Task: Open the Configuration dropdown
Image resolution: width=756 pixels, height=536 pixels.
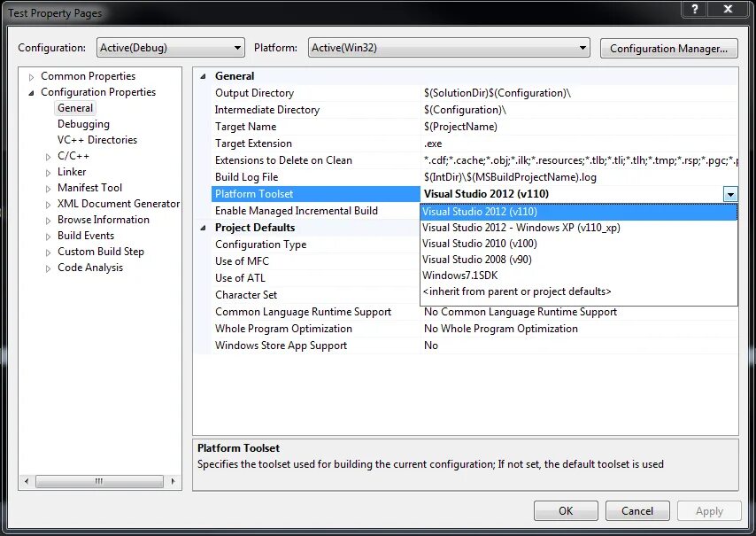Action: click(171, 48)
